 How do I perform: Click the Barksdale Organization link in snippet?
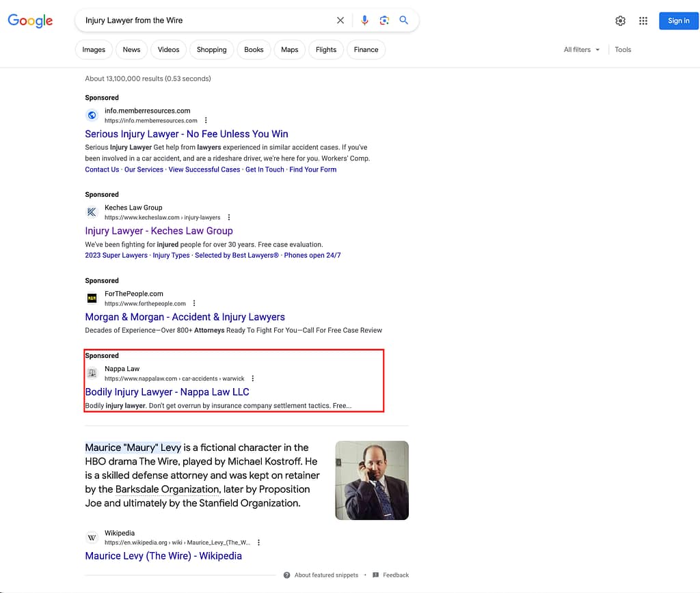[x=167, y=489]
